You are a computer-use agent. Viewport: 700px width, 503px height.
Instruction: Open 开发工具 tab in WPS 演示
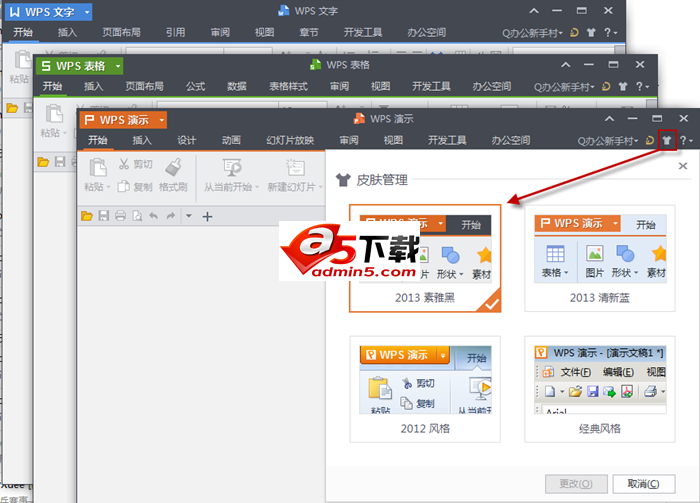pos(447,141)
